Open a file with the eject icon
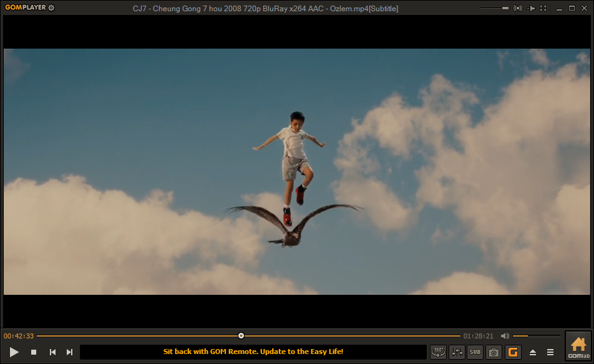The image size is (594, 364). 533,352
